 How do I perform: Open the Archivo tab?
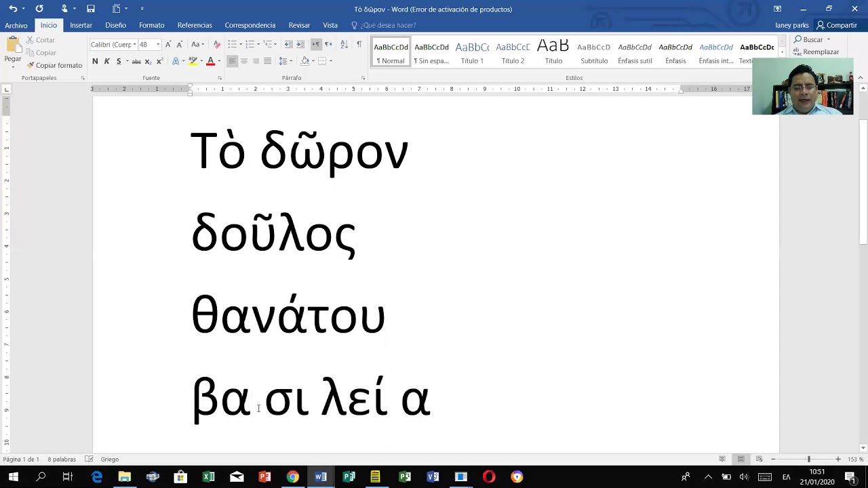point(16,25)
